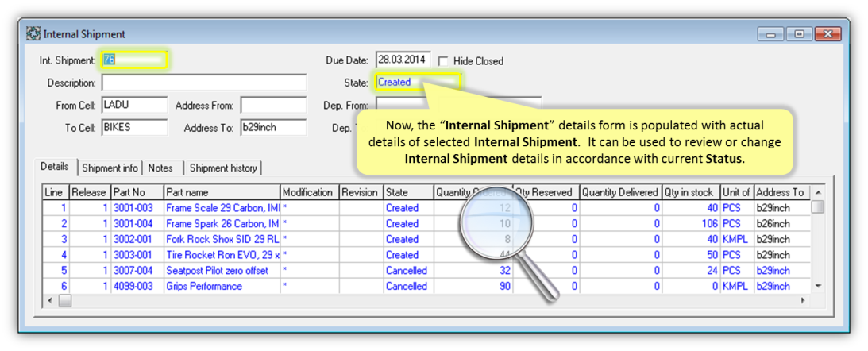This screenshot has width=868, height=351.
Task: Click the Address To column header
Action: pyautogui.click(x=781, y=192)
